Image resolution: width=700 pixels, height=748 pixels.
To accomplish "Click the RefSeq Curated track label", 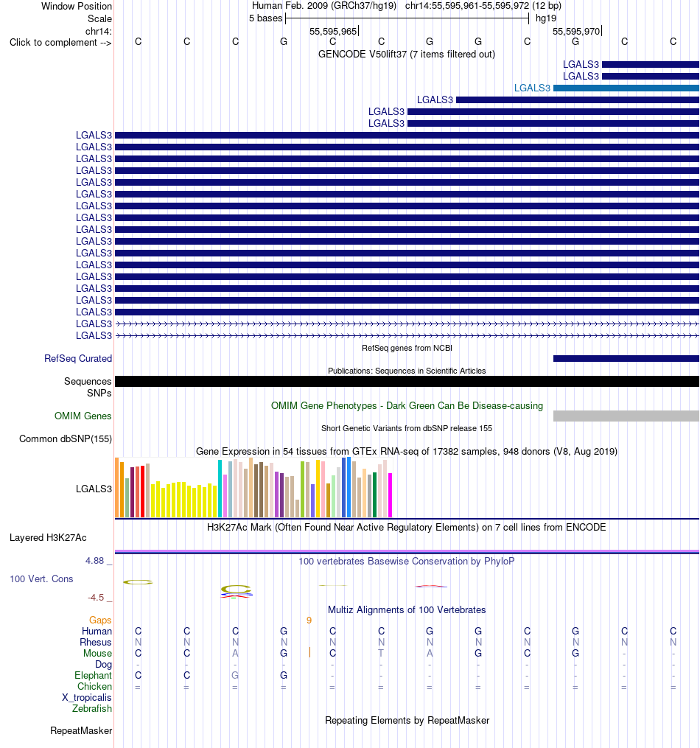I will click(78, 359).
